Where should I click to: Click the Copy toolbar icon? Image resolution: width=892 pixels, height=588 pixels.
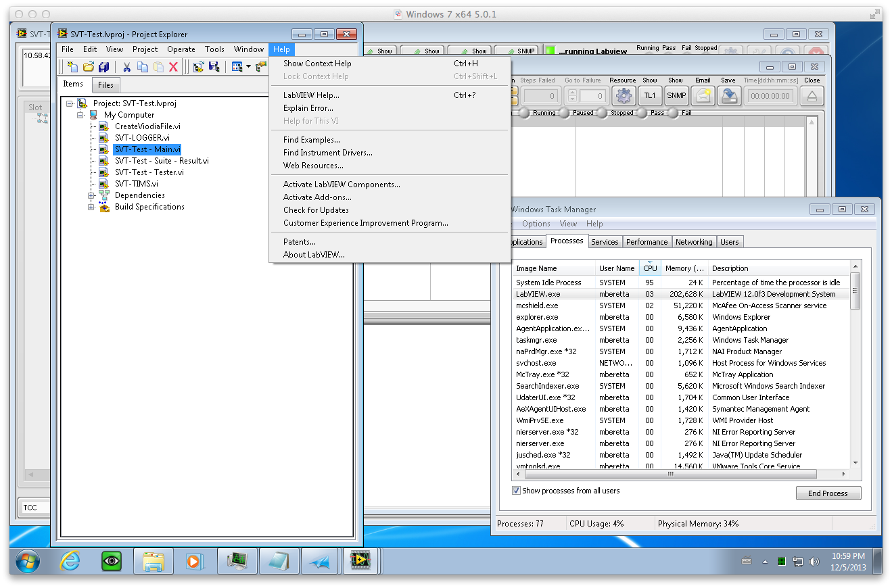(x=142, y=67)
